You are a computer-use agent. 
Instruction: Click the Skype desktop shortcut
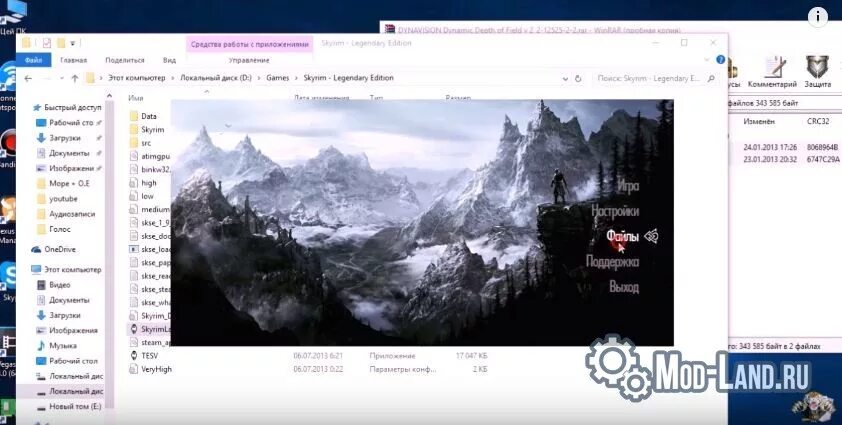9,279
